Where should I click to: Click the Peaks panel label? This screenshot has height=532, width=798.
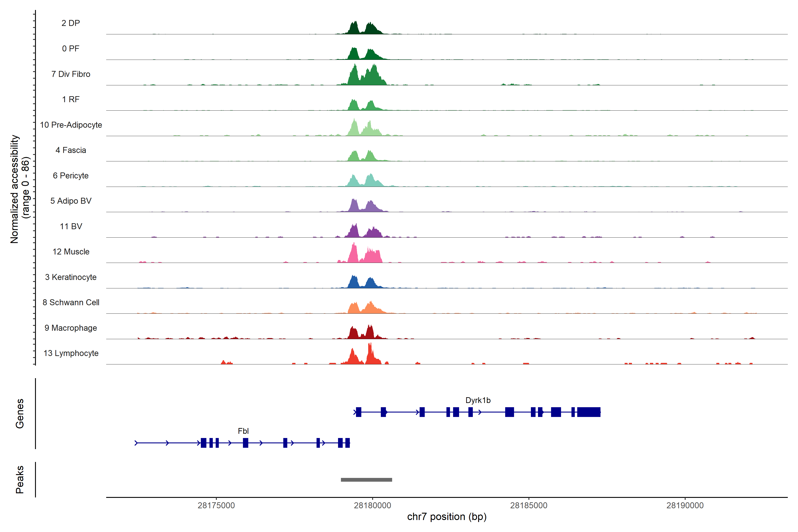(x=20, y=479)
